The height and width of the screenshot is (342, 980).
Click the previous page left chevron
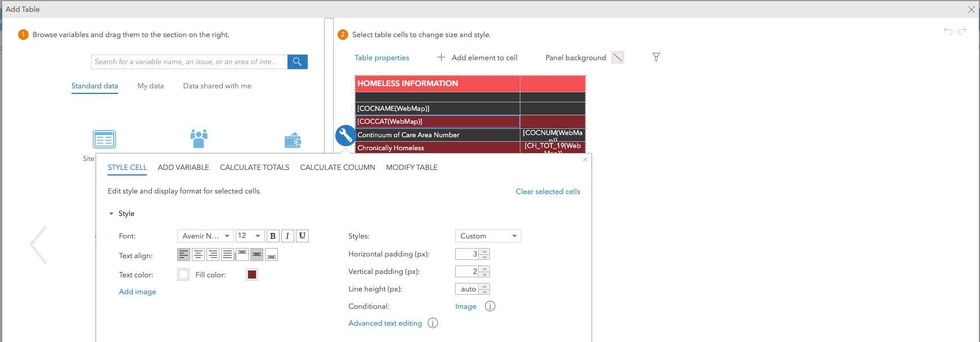point(38,245)
